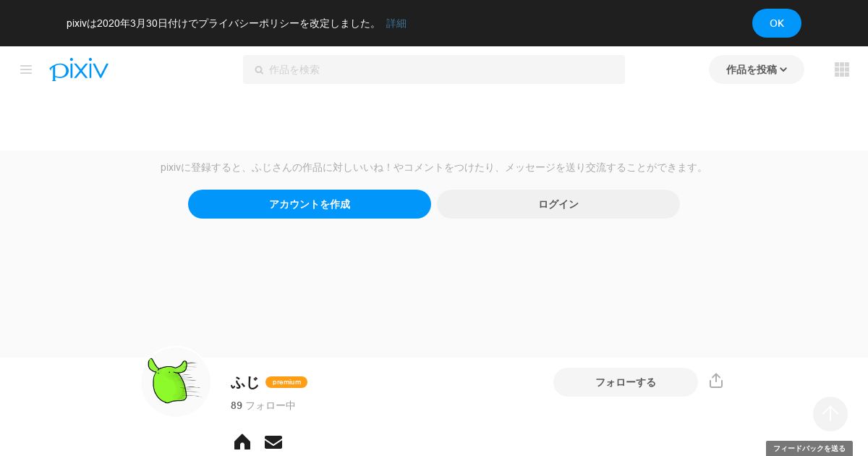Send a message via the envelope icon
Image resolution: width=868 pixels, height=456 pixels.
tap(273, 442)
